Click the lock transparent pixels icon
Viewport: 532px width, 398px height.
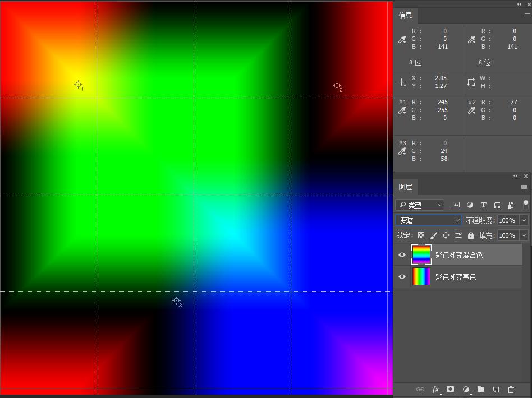tap(421, 235)
